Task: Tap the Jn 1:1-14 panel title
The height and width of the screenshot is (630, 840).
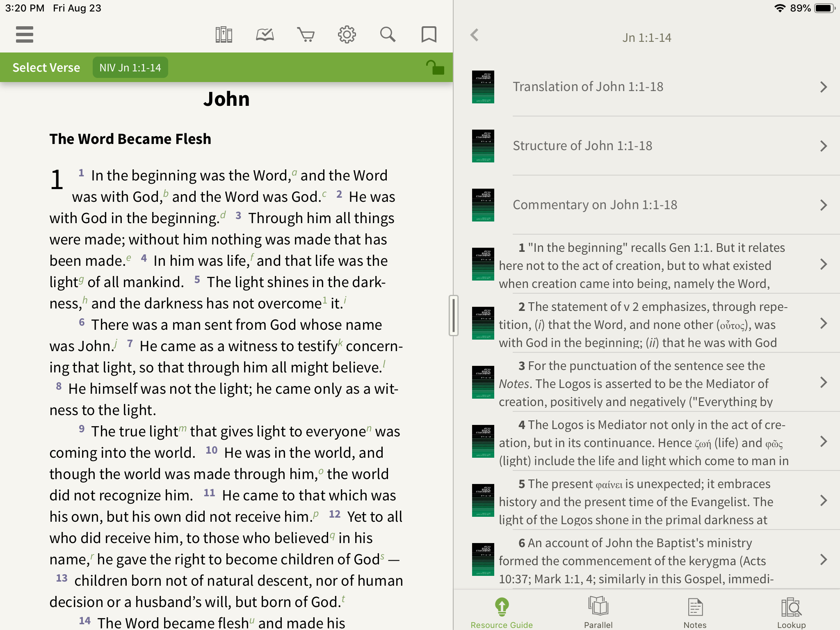Action: point(647,38)
